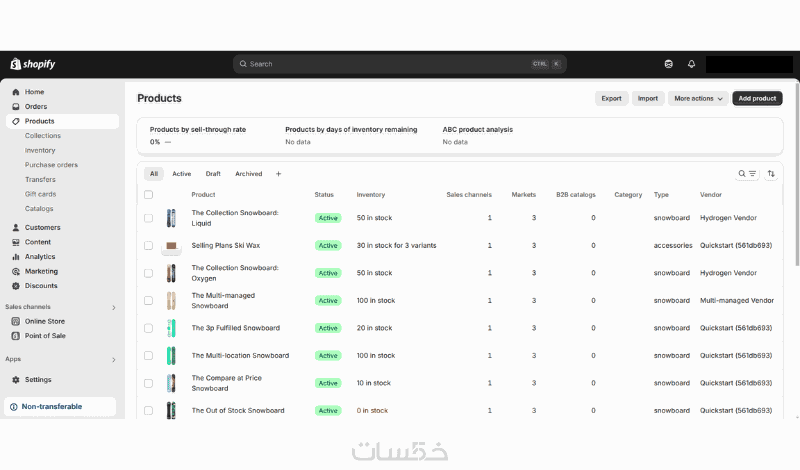Click the Vendor column header
The width and height of the screenshot is (800, 470).
click(x=711, y=195)
